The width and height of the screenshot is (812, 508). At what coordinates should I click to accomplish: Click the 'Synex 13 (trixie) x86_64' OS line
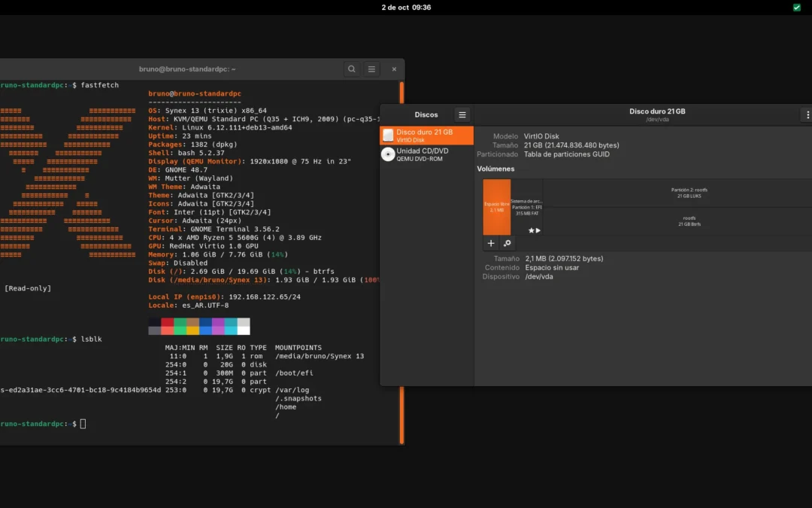pyautogui.click(x=216, y=111)
